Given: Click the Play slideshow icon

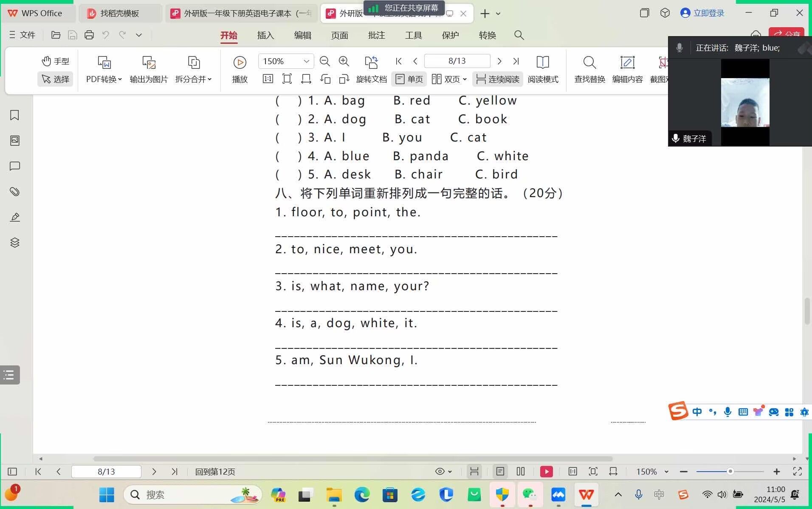Looking at the screenshot, I should click(x=240, y=63).
